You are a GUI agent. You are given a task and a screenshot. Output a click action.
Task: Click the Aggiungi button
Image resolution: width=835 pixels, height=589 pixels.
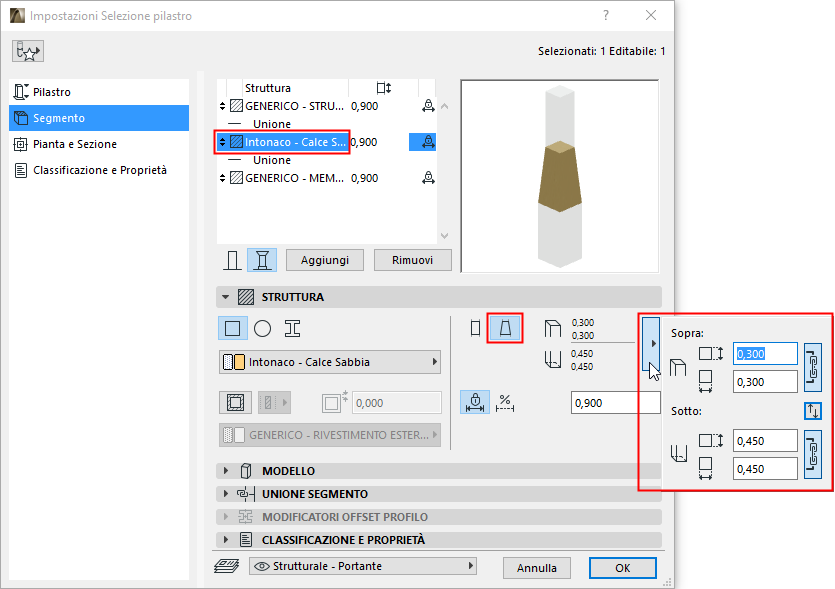[x=324, y=260]
